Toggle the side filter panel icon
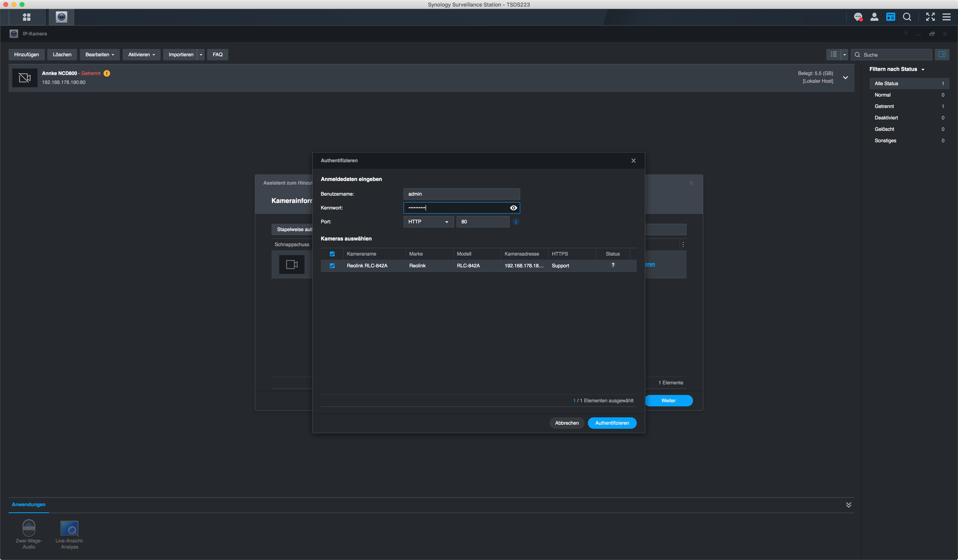This screenshot has width=958, height=560. [942, 54]
